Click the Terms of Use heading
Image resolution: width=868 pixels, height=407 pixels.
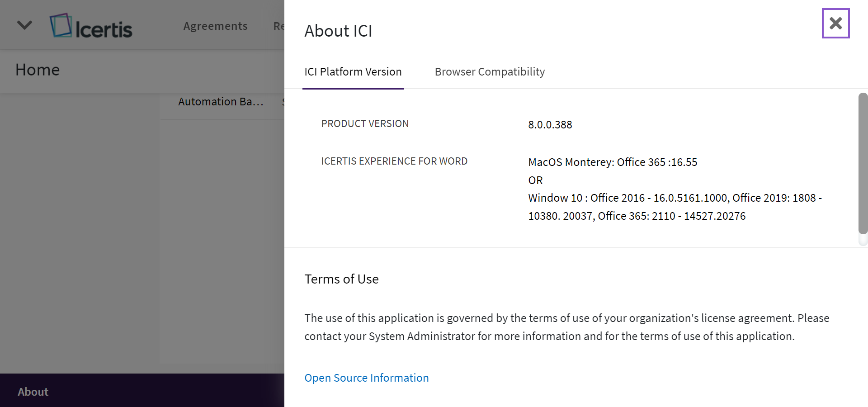click(341, 279)
